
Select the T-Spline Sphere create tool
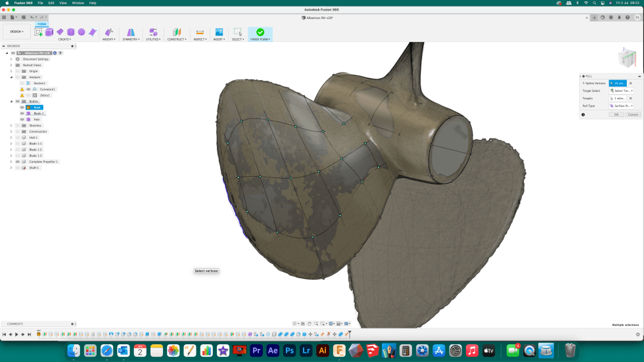click(81, 32)
